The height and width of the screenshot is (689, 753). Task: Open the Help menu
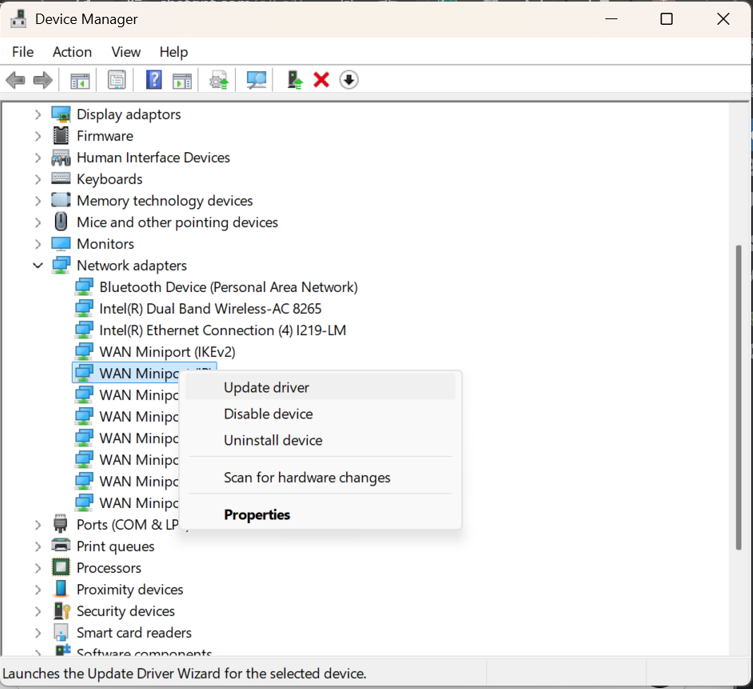click(x=174, y=52)
